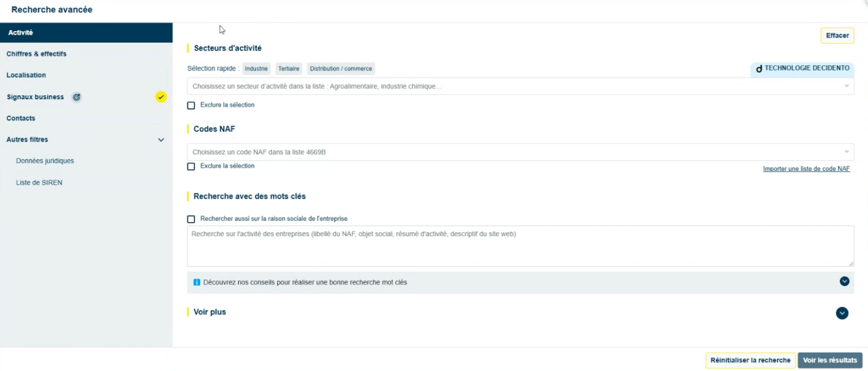
Task: Choose the Industrie quick selection chip
Action: 256,69
